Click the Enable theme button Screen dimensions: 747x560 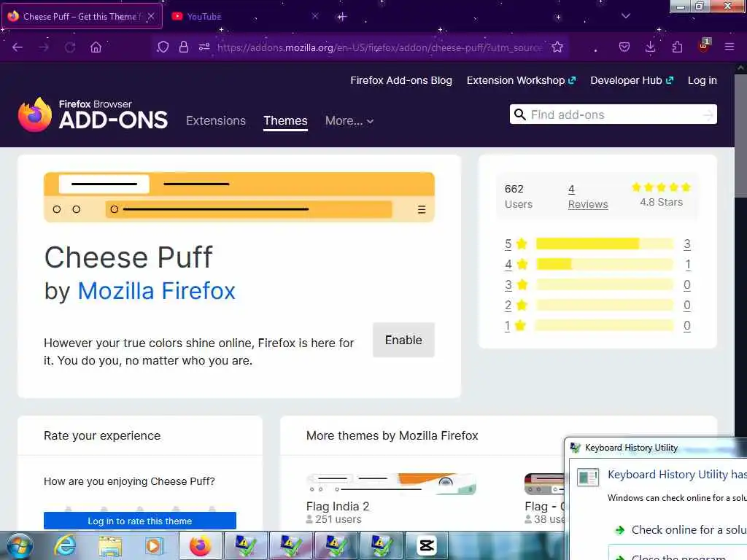pos(403,340)
